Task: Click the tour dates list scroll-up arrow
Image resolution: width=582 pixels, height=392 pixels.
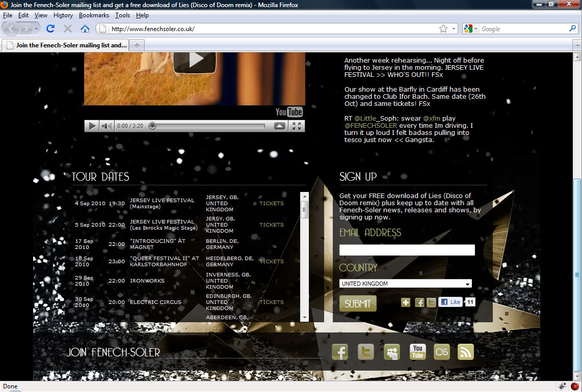Action: tap(304, 196)
